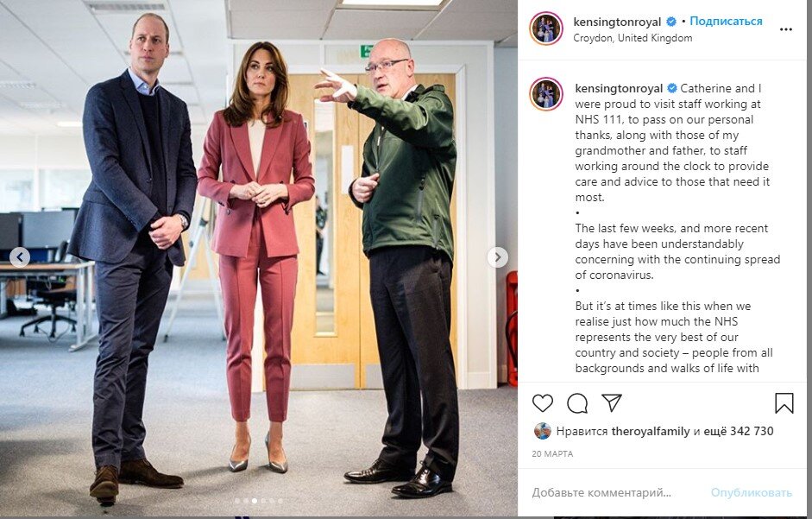The image size is (812, 519).
Task: Open theroyalfamily profile from the likes line
Action: (650, 432)
